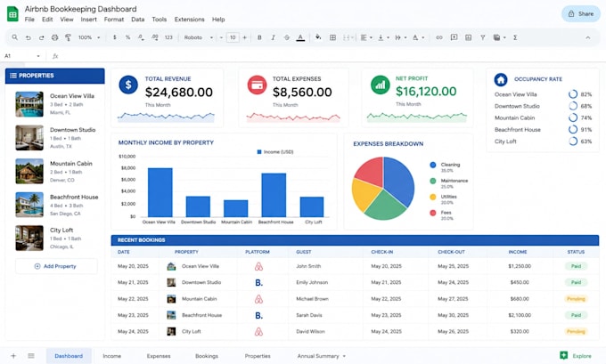Insert a comment
606x364 pixels.
(454, 37)
